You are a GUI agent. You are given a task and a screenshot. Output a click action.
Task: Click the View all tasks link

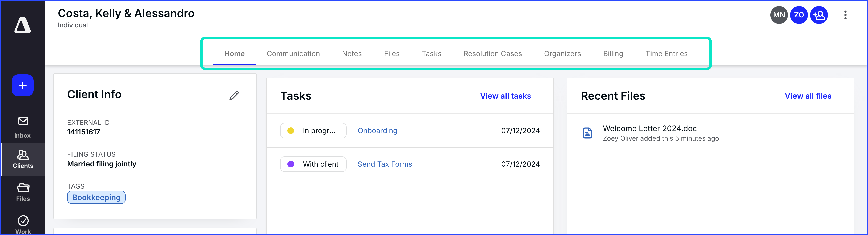[x=505, y=96]
